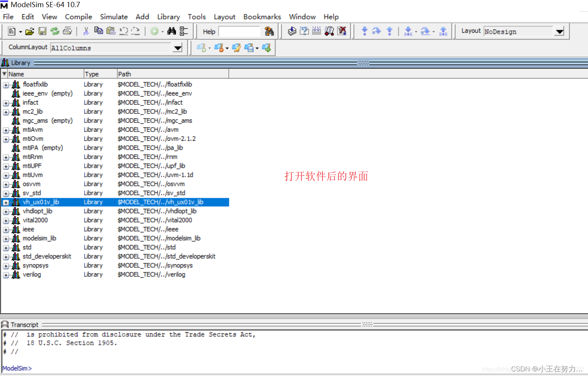Click the ModelSim> transcript command prompt
588x376 pixels.
click(x=17, y=368)
